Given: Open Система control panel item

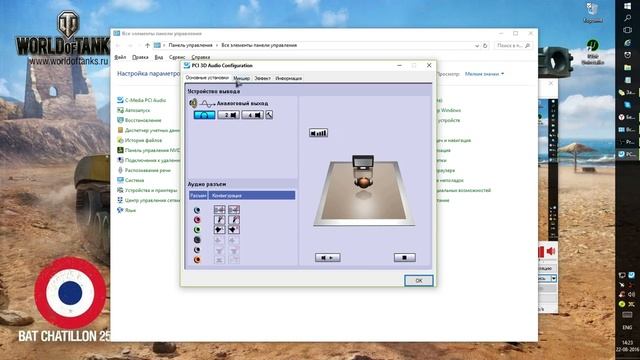Looking at the screenshot, I should pos(134,180).
